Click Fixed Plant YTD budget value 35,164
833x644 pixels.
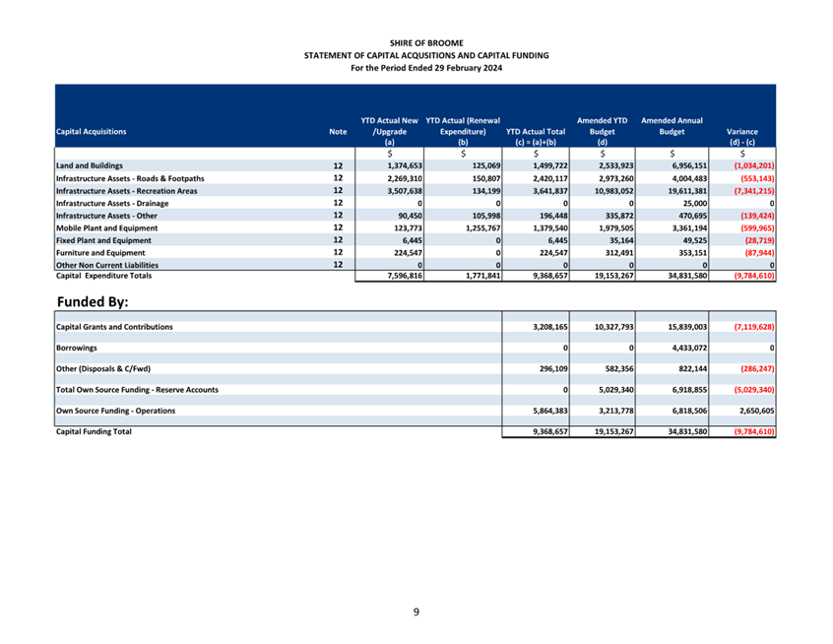click(621, 240)
